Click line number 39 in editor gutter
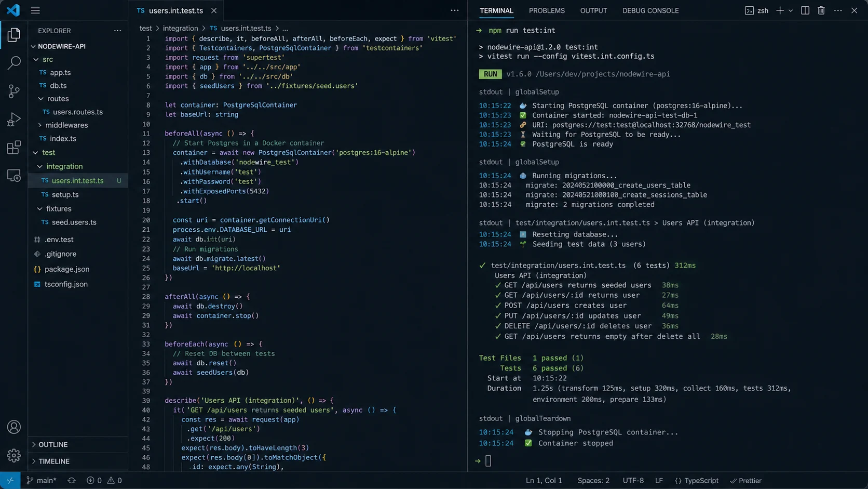The height and width of the screenshot is (489, 868). pos(146,401)
